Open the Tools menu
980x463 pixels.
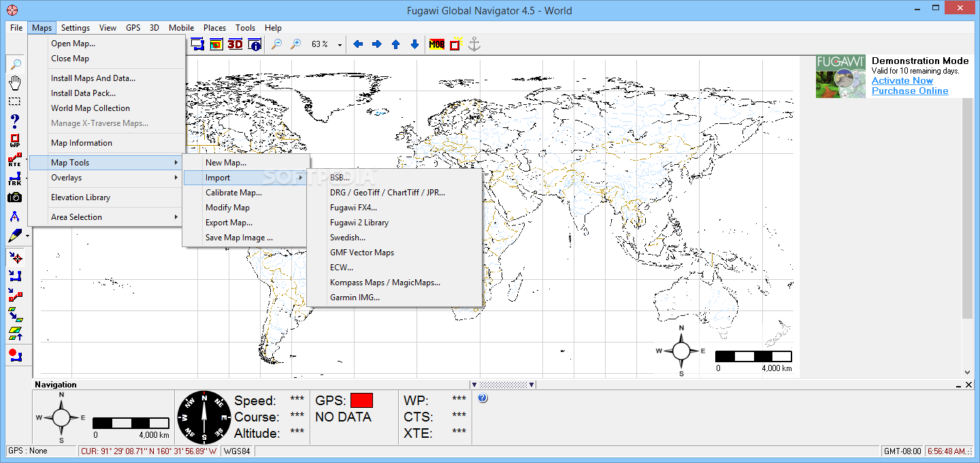click(x=246, y=28)
